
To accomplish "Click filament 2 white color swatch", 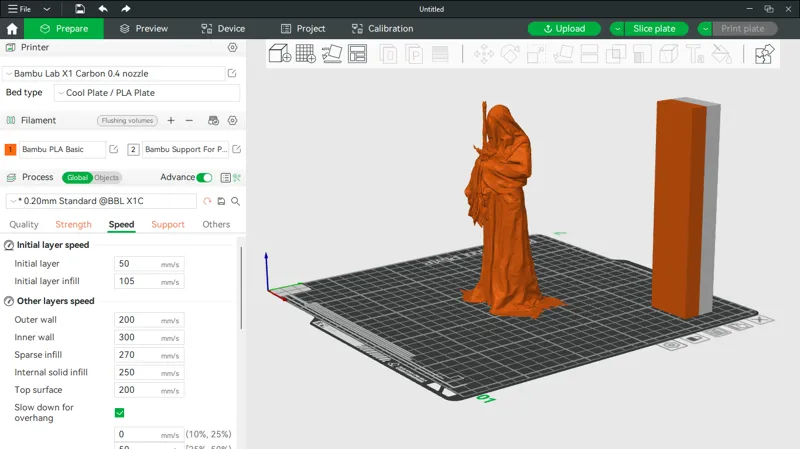I will [x=133, y=149].
